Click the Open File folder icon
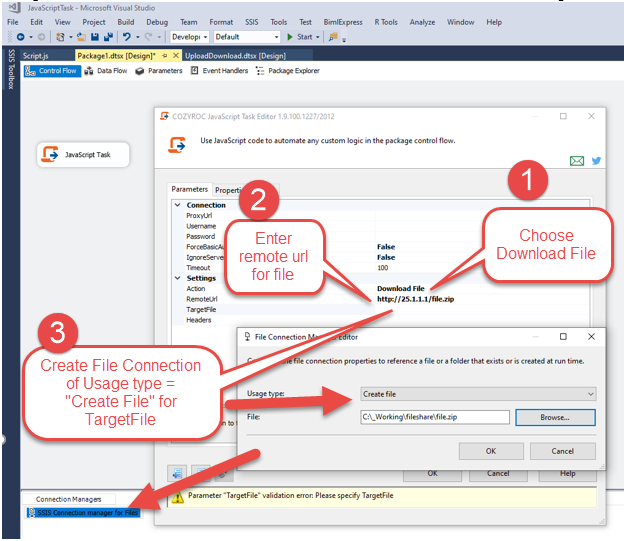 (x=82, y=37)
